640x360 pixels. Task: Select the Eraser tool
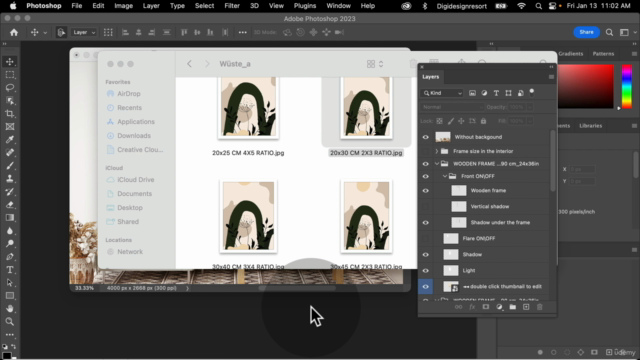pyautogui.click(x=10, y=204)
